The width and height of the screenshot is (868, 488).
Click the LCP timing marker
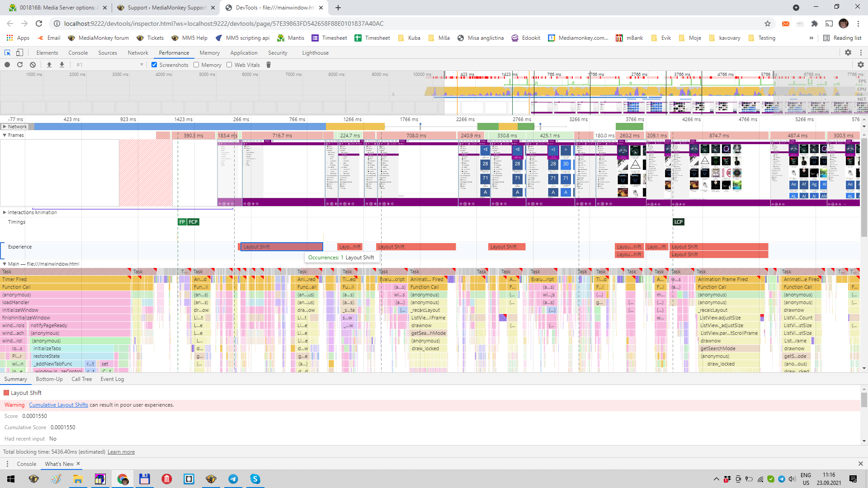(678, 222)
